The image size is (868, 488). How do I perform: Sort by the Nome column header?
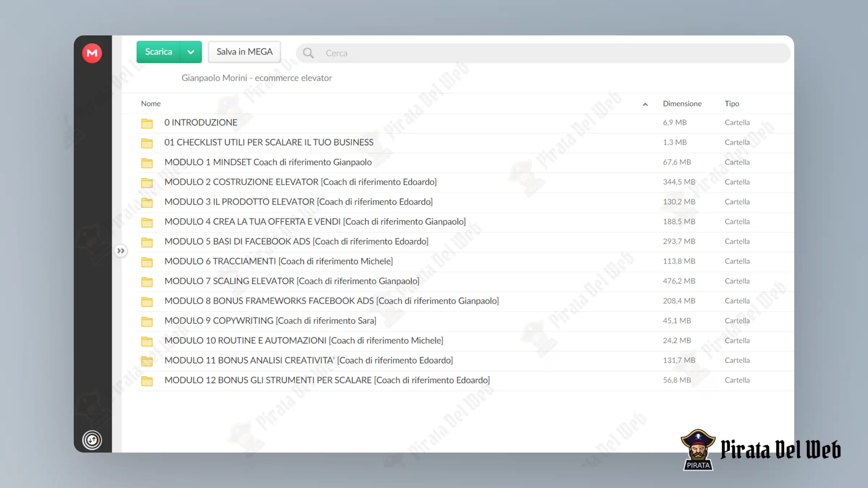151,103
